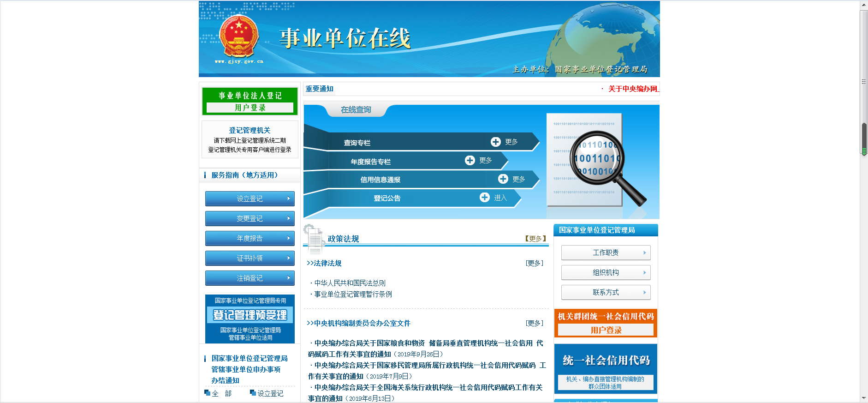The image size is (868, 403).
Task: Open the 登记管理预受理 banner
Action: (x=250, y=319)
